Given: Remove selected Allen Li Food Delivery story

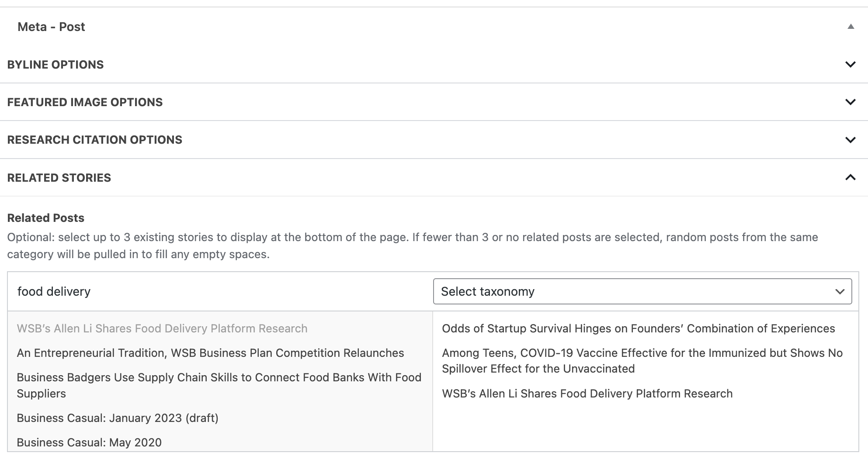Looking at the screenshot, I should pos(587,394).
